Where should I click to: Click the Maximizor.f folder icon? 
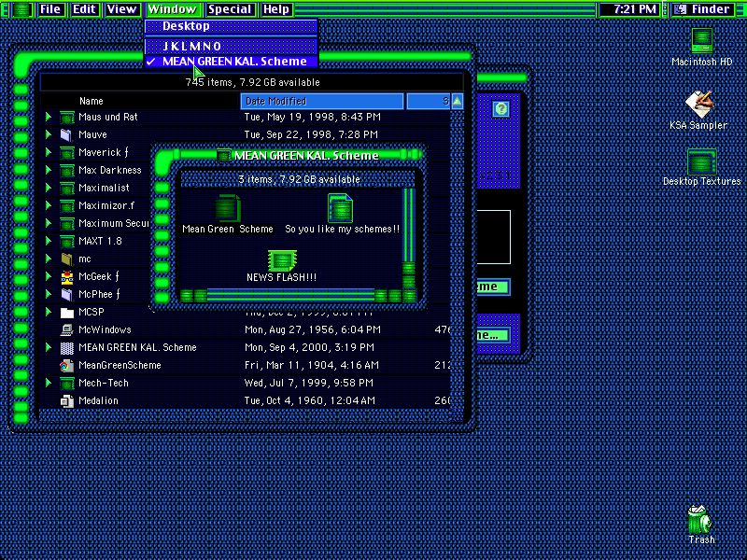(x=66, y=205)
